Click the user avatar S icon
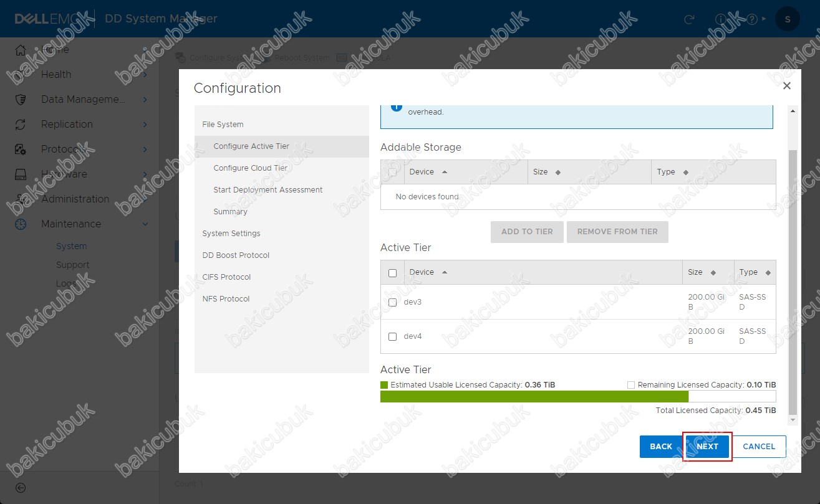Image resolution: width=820 pixels, height=504 pixels. click(x=788, y=19)
